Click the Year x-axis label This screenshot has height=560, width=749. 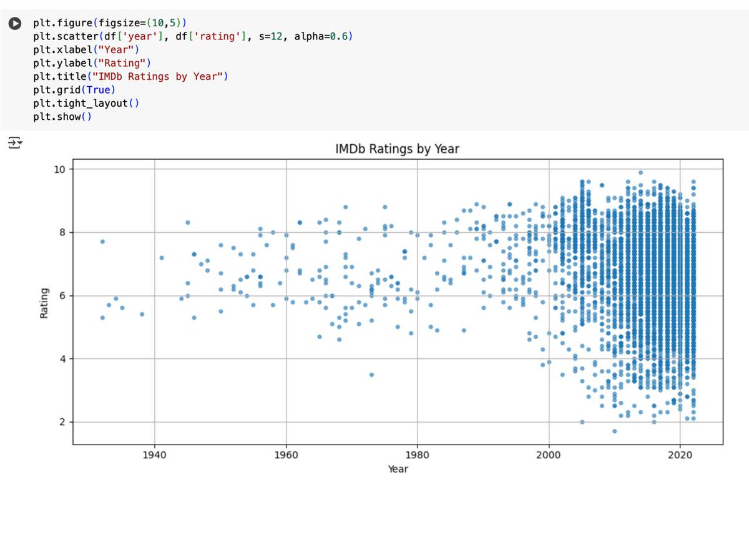pyautogui.click(x=398, y=469)
